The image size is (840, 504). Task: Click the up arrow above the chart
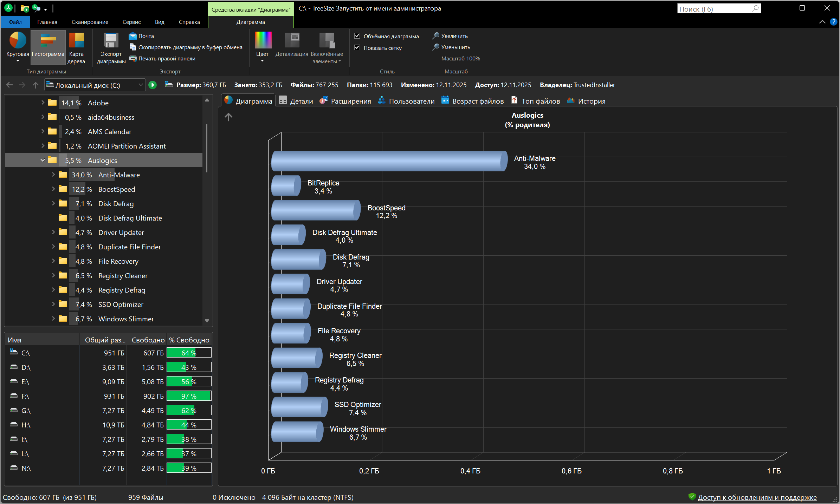pyautogui.click(x=228, y=117)
